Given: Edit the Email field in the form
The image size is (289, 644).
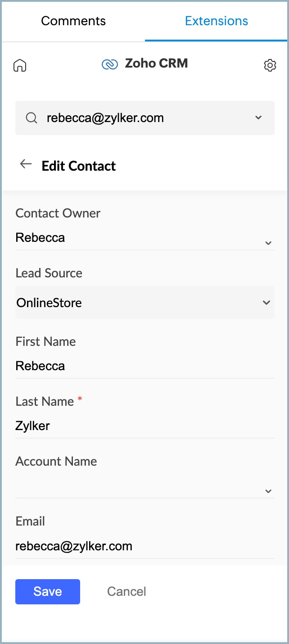Looking at the screenshot, I should coord(144,546).
